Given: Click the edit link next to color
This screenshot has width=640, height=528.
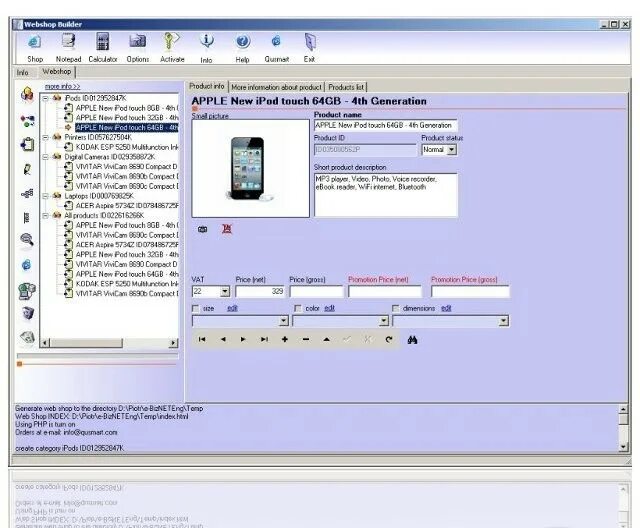Looking at the screenshot, I should click(x=329, y=308).
